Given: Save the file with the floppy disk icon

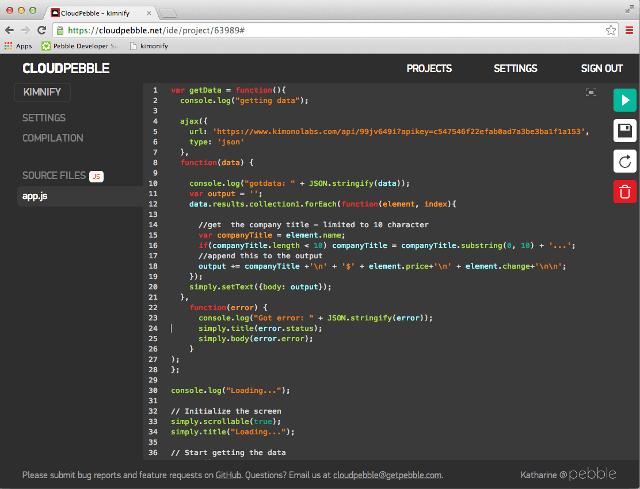Looking at the screenshot, I should pyautogui.click(x=624, y=131).
